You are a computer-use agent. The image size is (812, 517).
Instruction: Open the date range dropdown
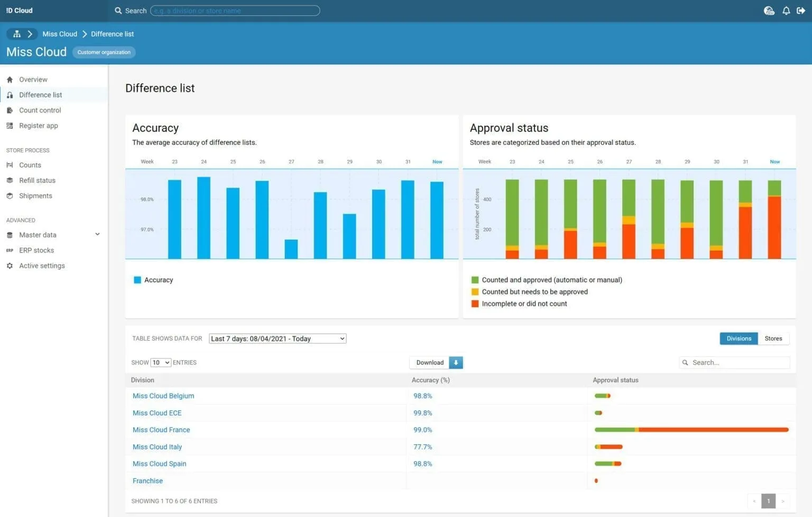coord(278,339)
